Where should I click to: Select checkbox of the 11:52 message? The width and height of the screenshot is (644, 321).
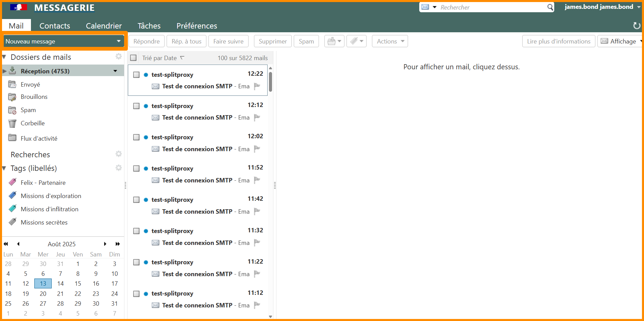136,168
